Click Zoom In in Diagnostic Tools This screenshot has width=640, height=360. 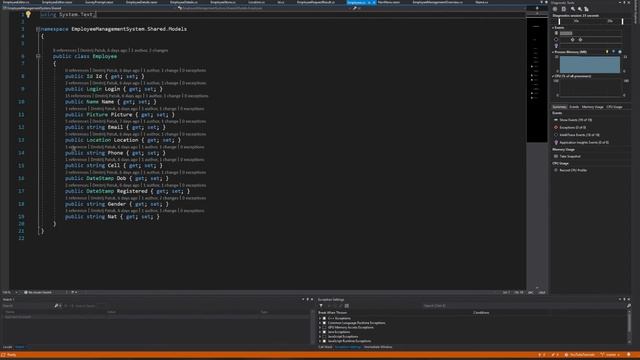(573, 9)
